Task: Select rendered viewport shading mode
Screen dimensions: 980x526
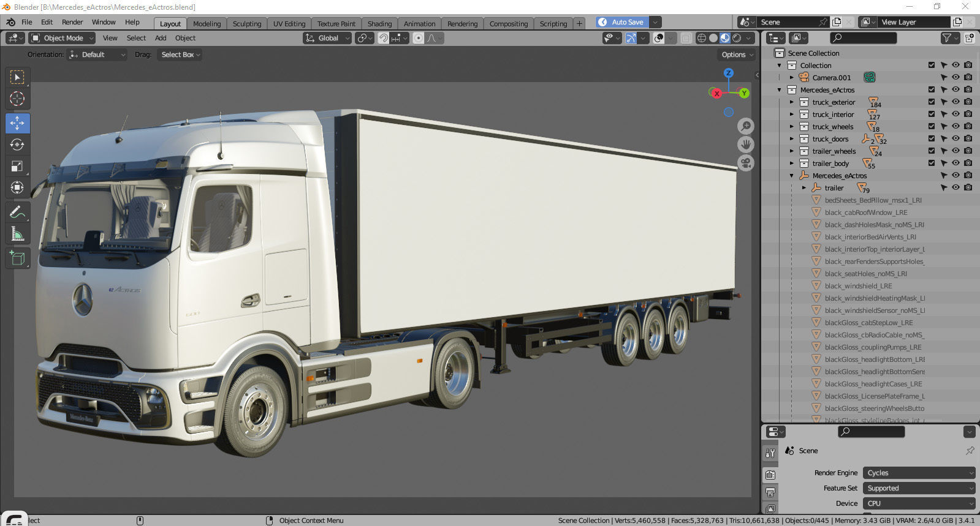Action: tap(737, 38)
